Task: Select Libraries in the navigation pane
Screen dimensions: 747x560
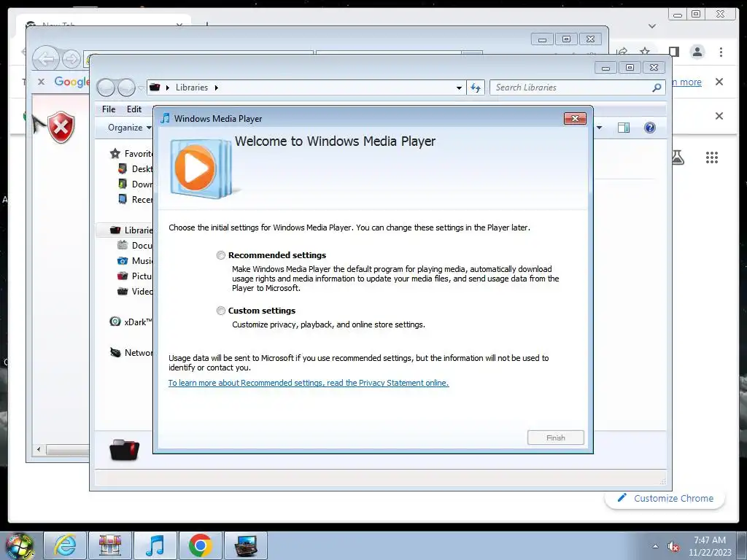Action: point(131,230)
